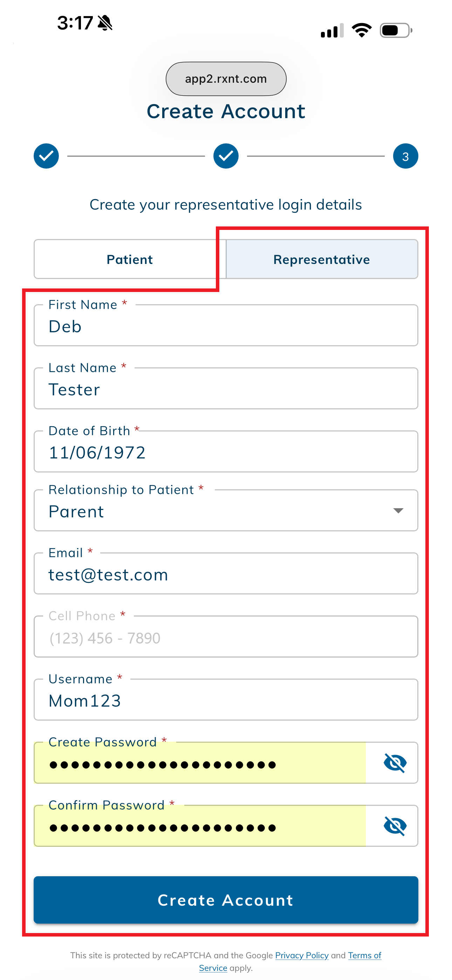Show the Confirm Password text
452x980 pixels.
395,826
